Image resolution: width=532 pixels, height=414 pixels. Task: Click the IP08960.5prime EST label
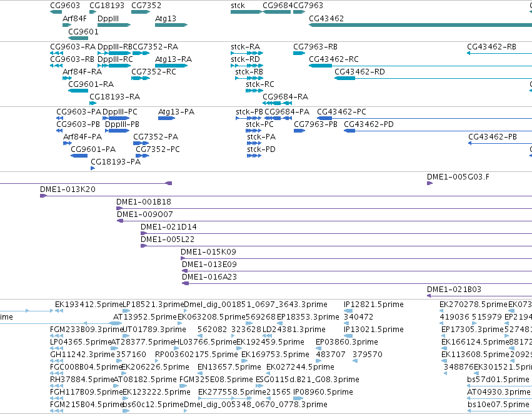pyautogui.click(x=323, y=392)
